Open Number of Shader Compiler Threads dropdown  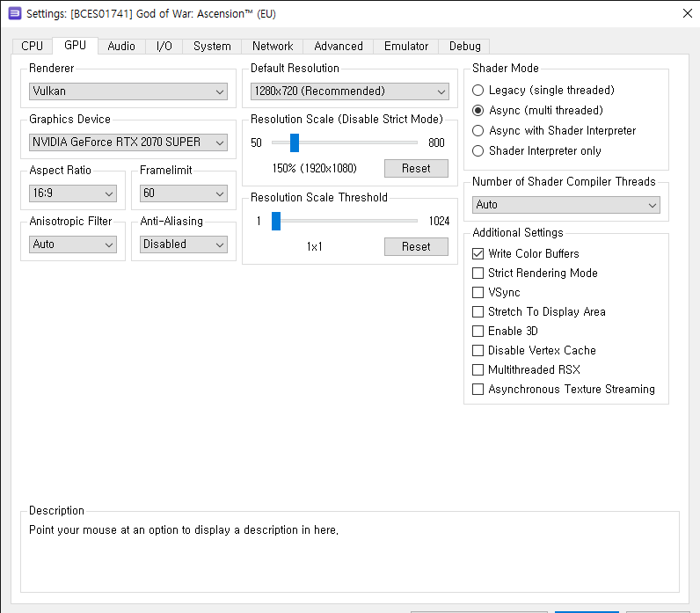click(x=566, y=205)
